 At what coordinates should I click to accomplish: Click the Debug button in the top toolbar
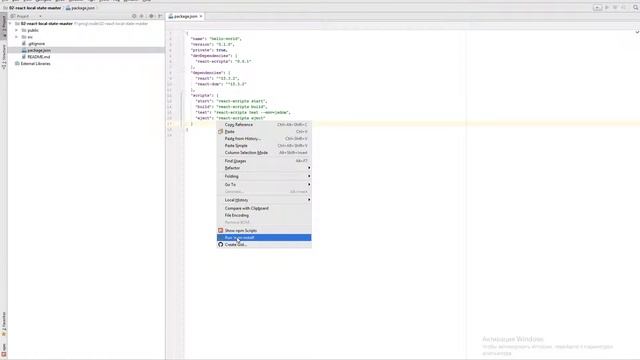coord(615,8)
